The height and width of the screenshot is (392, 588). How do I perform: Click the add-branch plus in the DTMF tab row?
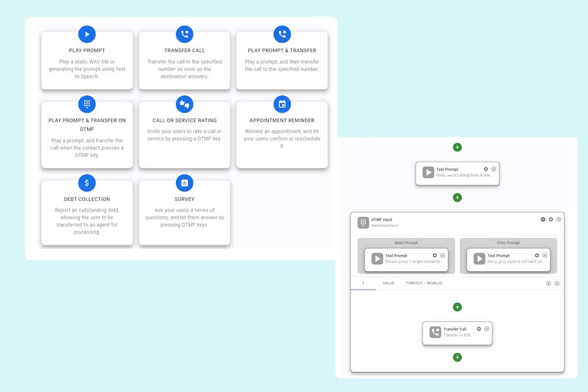[548, 283]
